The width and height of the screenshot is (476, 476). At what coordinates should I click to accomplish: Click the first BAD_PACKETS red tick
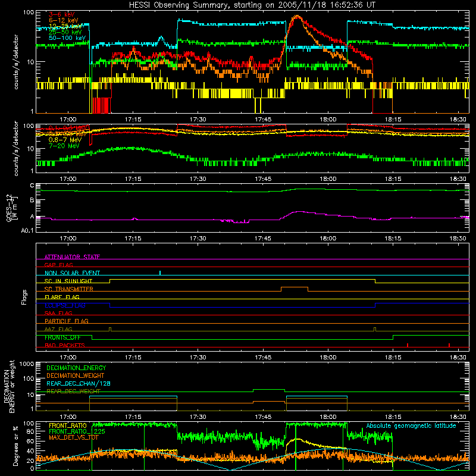pyautogui.click(x=408, y=345)
